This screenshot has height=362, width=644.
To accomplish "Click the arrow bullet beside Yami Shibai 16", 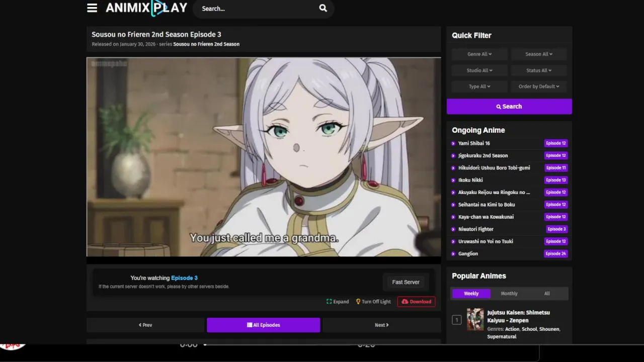I will tap(453, 143).
